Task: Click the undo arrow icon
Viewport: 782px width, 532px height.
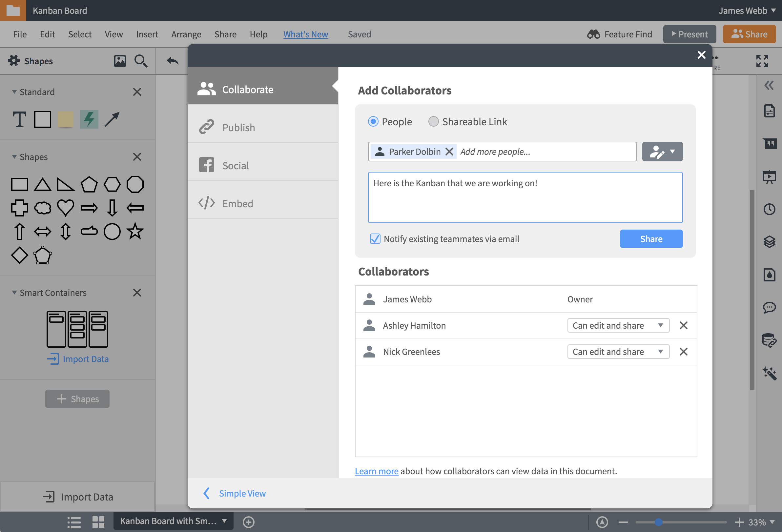Action: pos(173,61)
